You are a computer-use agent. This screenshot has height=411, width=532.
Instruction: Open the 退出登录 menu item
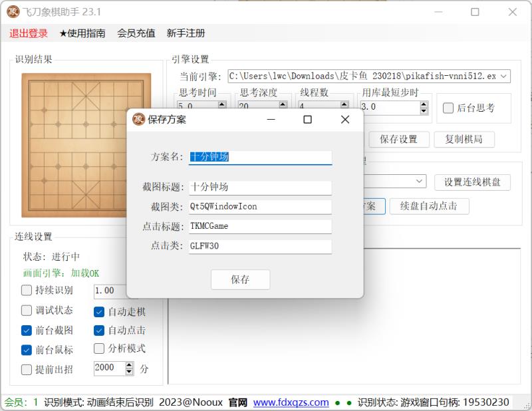[x=29, y=33]
